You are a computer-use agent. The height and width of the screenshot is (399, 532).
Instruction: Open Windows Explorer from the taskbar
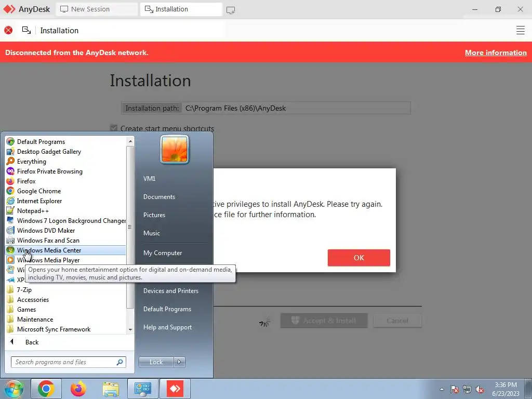(111, 389)
